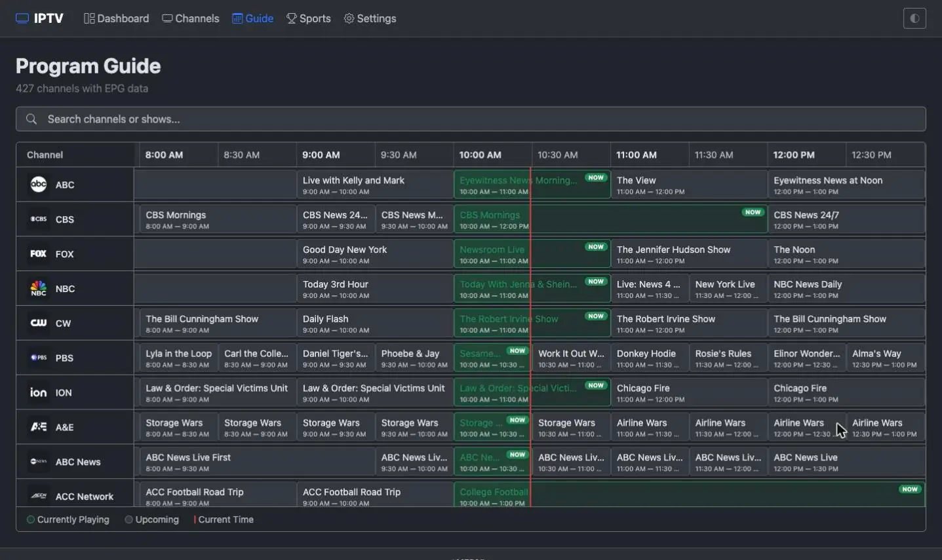
Task: Click the CW channel logo
Action: [x=39, y=323]
